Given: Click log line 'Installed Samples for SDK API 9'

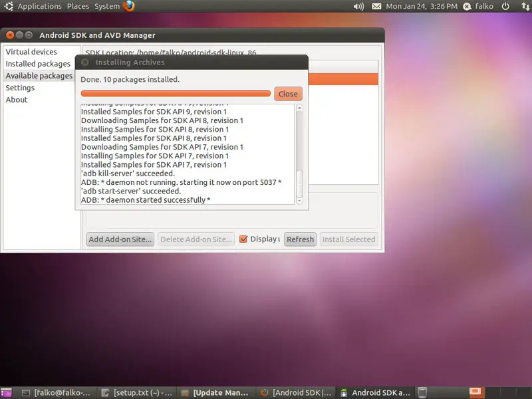Looking at the screenshot, I should [154, 112].
